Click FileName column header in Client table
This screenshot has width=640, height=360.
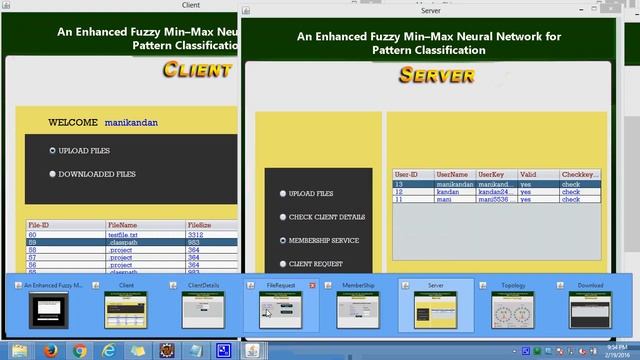[145, 225]
